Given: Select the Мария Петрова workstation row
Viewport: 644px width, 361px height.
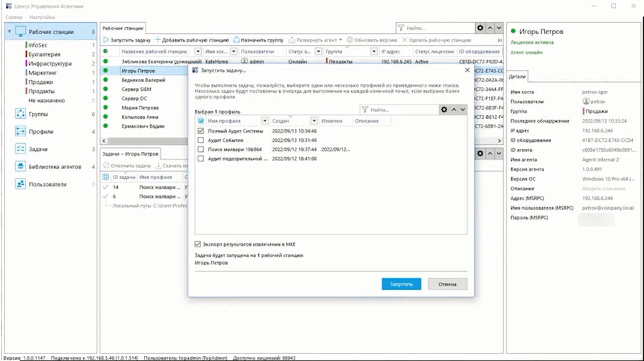Looking at the screenshot, I should 144,107.
